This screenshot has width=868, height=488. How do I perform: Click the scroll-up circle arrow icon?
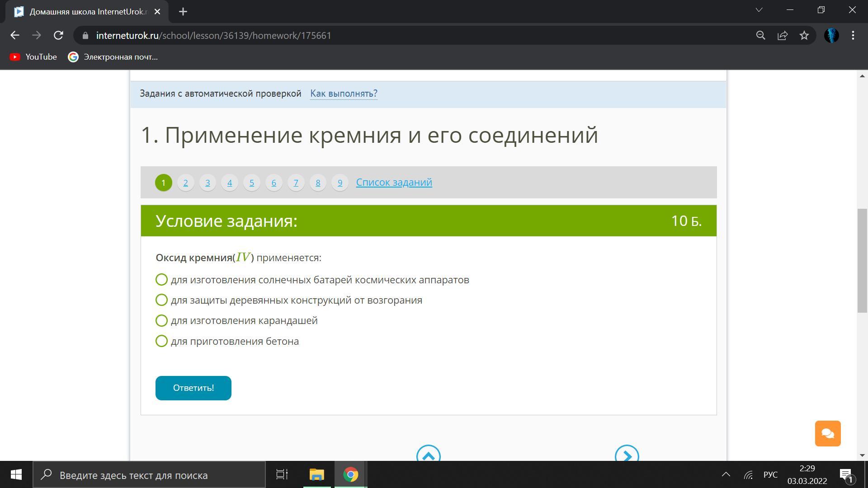428,455
